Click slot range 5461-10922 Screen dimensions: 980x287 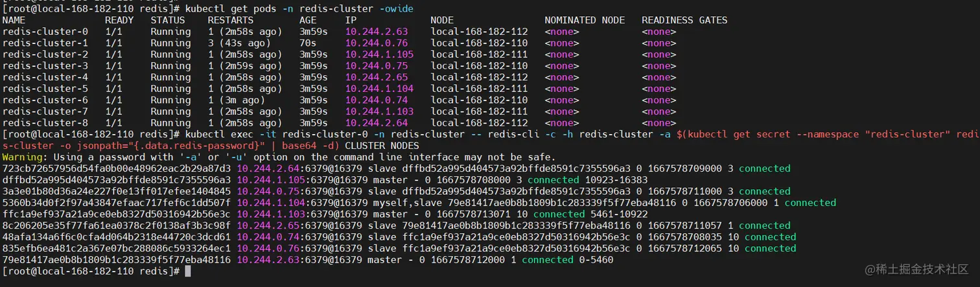tap(618, 214)
